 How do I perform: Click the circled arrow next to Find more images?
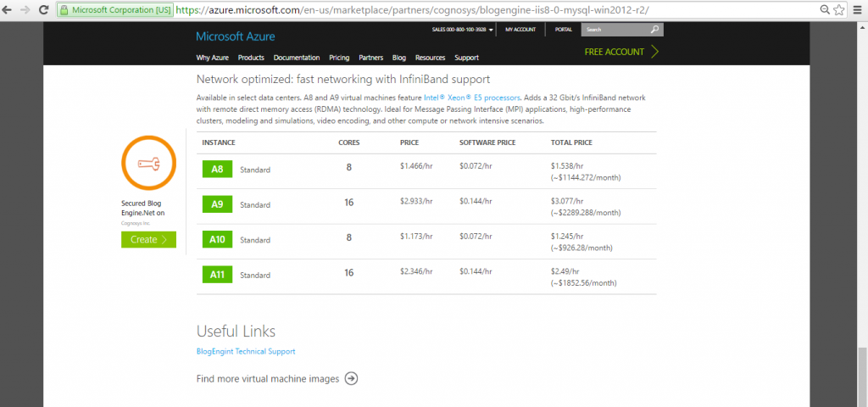click(351, 378)
